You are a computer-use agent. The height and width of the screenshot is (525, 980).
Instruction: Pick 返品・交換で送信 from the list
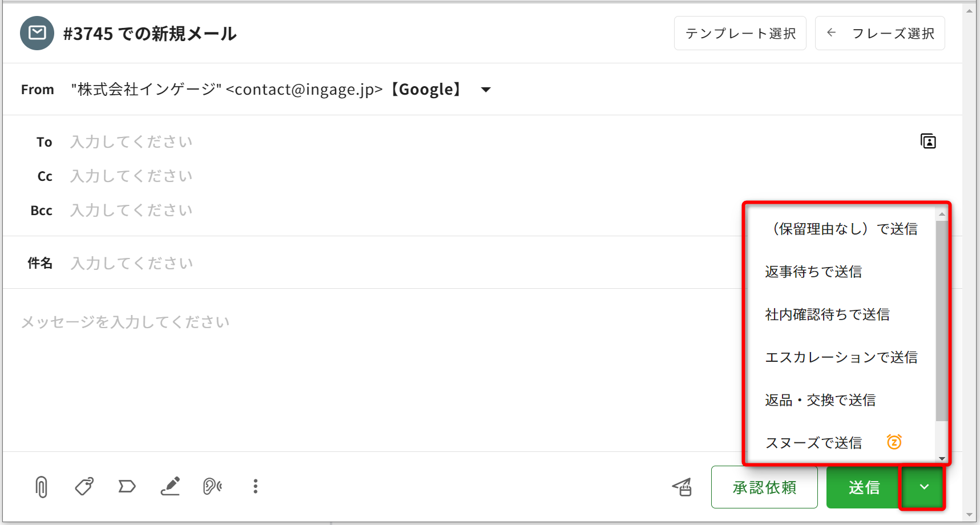tap(820, 400)
